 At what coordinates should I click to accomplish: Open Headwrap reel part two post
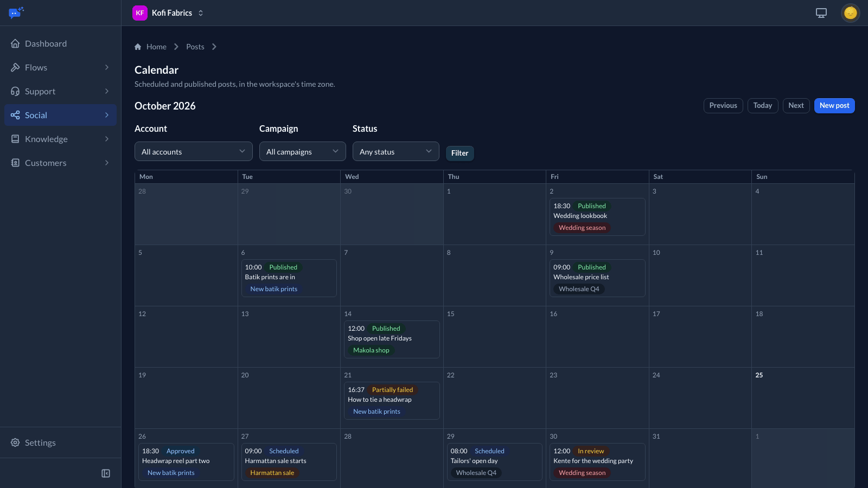click(186, 462)
